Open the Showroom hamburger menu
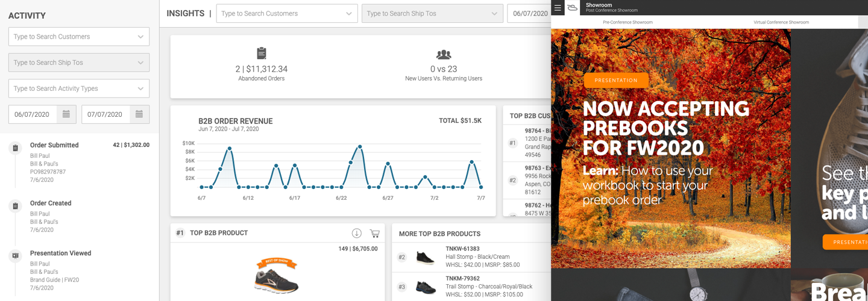The image size is (868, 301). point(558,8)
